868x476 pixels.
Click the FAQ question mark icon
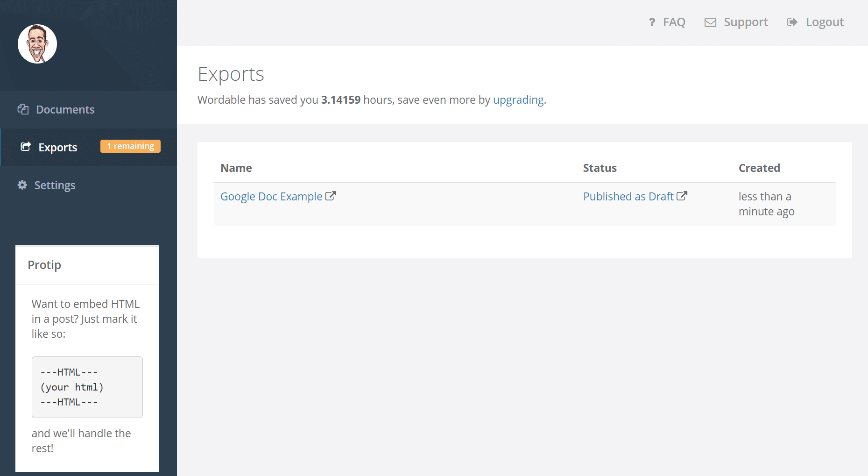652,22
